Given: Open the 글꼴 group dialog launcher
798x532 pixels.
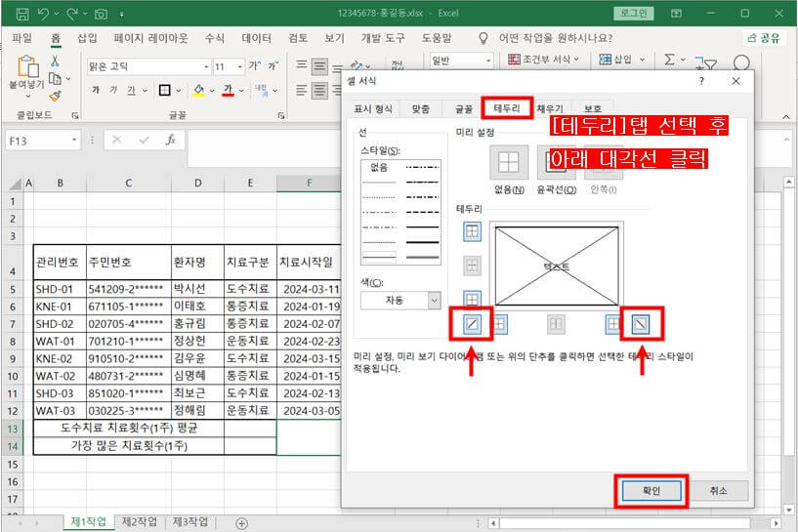Looking at the screenshot, I should [281, 116].
